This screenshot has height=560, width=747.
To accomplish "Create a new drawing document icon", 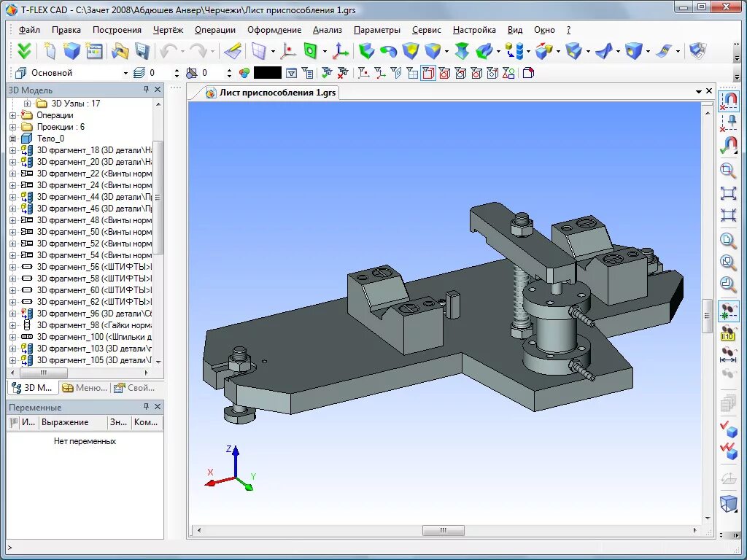I will click(x=49, y=50).
